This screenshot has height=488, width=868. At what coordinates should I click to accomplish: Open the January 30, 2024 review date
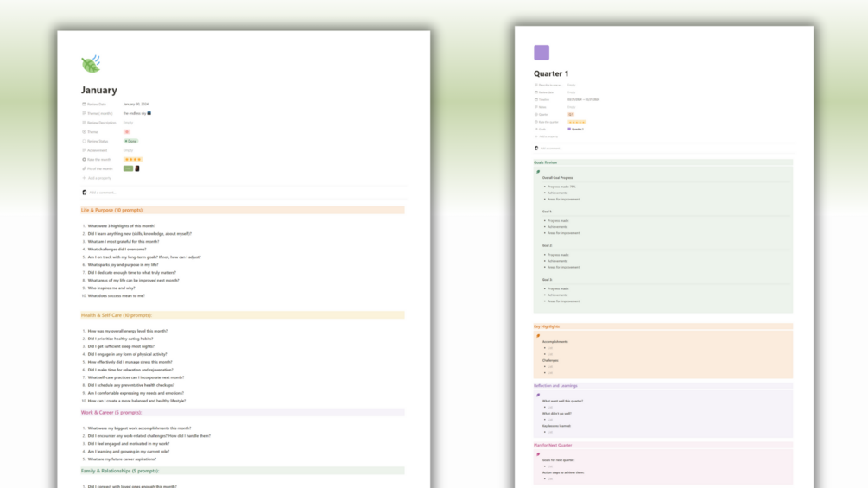136,104
